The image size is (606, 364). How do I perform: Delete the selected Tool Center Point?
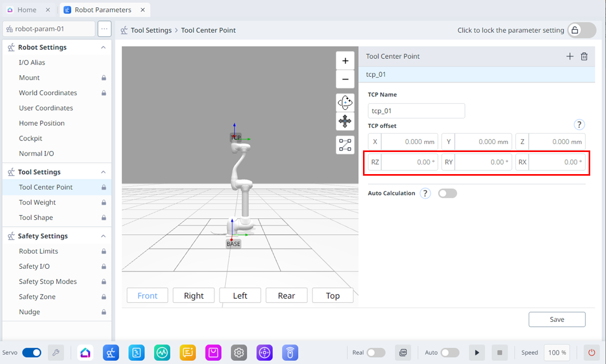click(584, 56)
